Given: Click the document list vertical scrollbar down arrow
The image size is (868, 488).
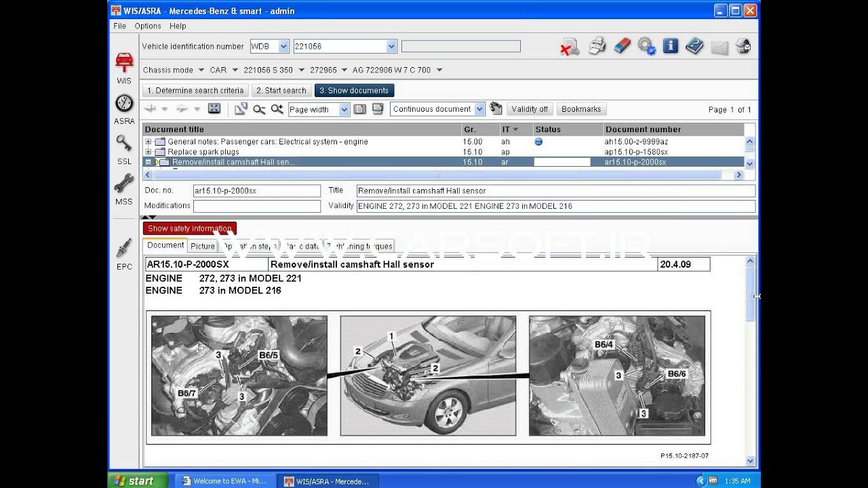Looking at the screenshot, I should coord(749,163).
